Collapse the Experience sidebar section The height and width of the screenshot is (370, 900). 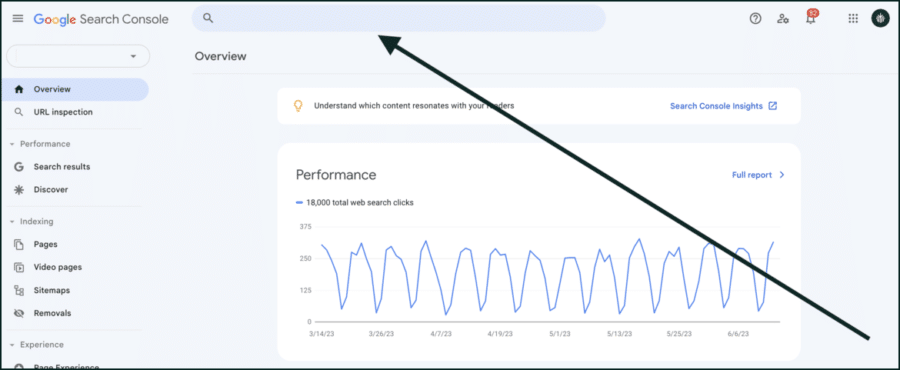click(12, 345)
